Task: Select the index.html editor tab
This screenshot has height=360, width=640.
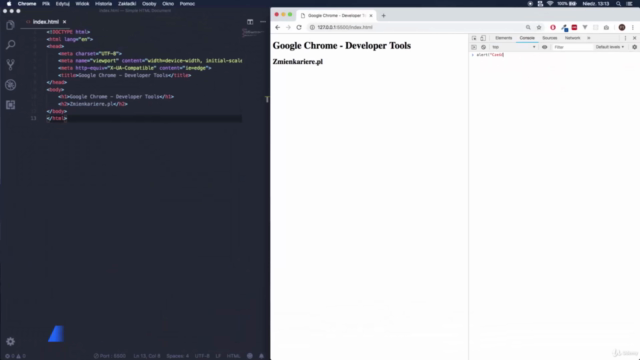Action: coord(46,22)
